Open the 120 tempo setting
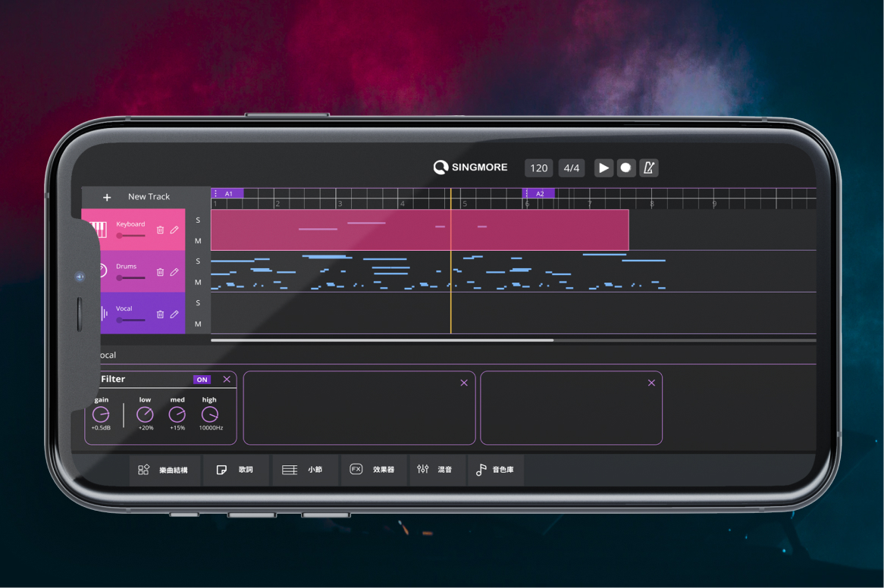 coord(539,168)
